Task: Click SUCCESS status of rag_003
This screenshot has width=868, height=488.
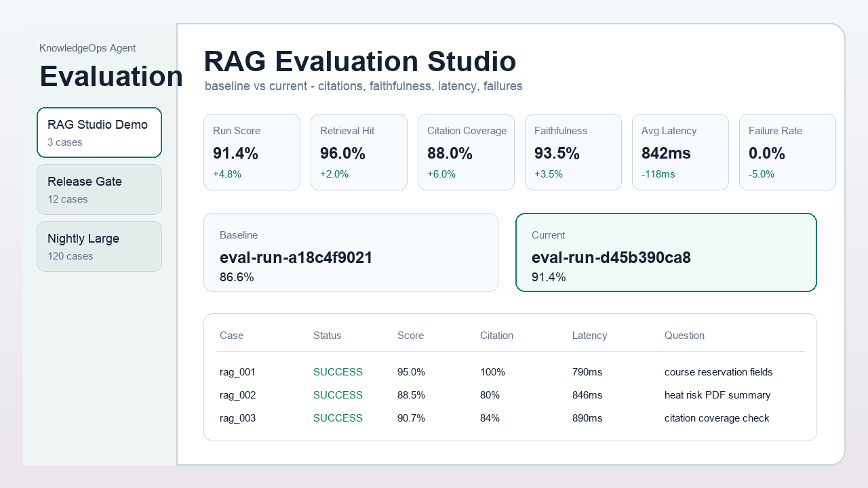Action: tap(338, 418)
